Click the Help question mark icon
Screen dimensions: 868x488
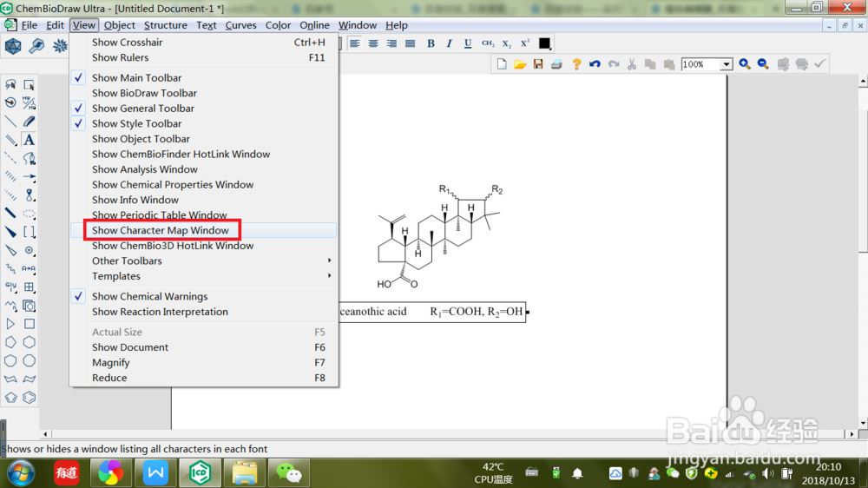click(576, 64)
